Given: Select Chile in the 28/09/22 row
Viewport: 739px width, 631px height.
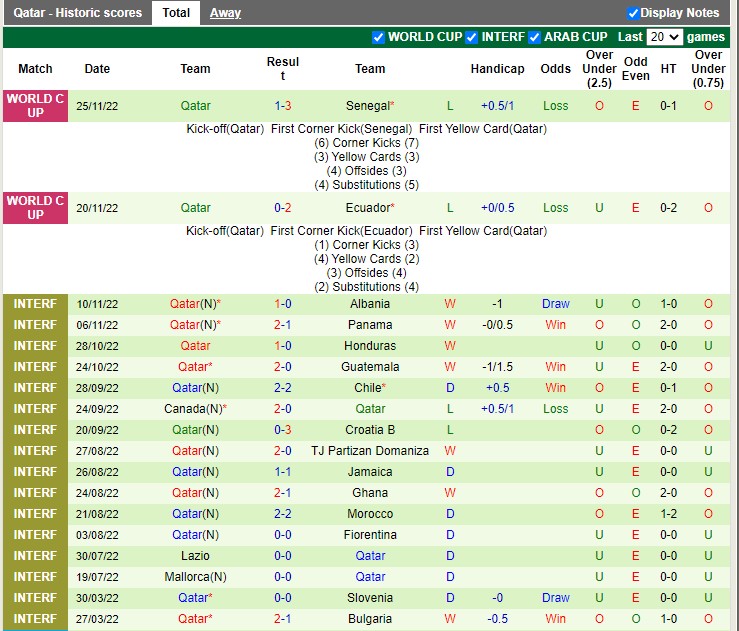Looking at the screenshot, I should 368,388.
